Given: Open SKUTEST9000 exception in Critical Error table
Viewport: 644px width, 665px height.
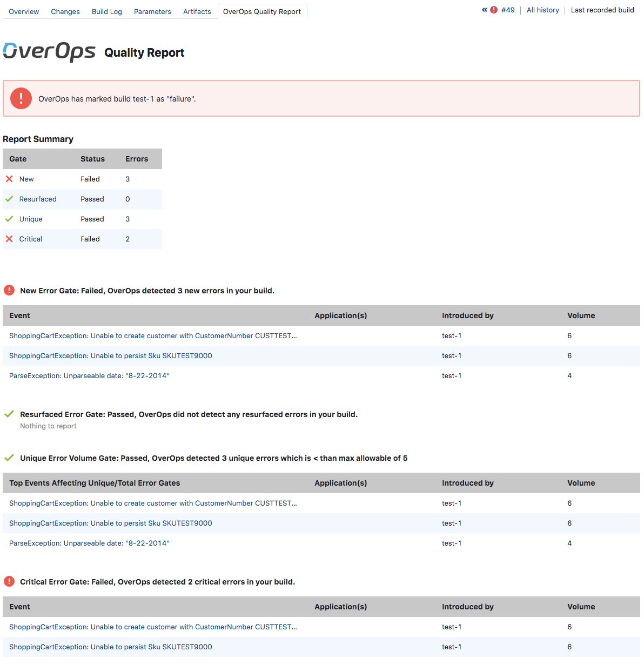Looking at the screenshot, I should click(111, 647).
